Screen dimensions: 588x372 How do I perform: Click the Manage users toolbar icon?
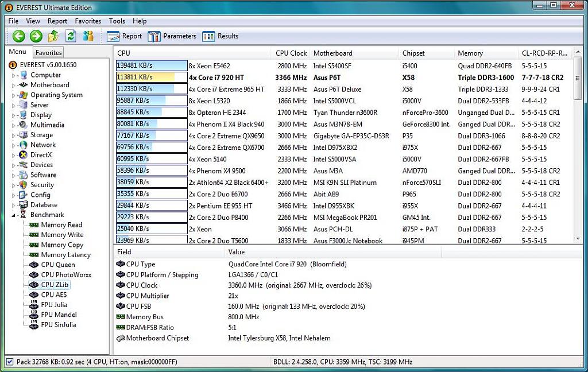tap(88, 36)
